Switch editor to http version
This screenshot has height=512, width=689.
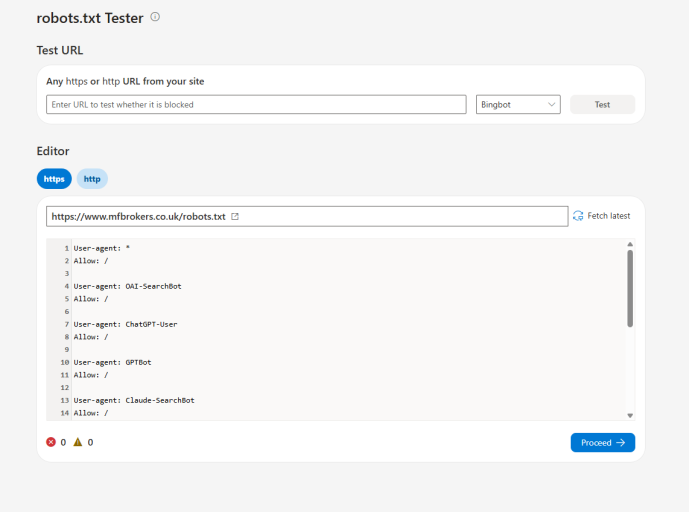[92, 179]
